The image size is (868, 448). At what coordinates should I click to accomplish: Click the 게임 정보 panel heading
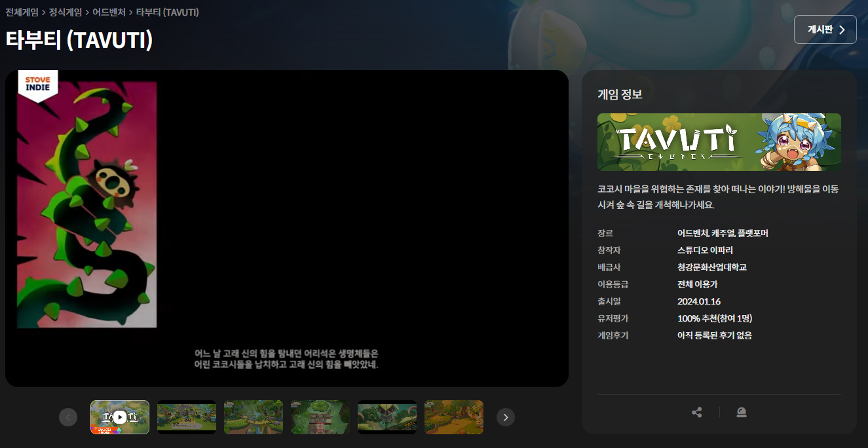pyautogui.click(x=620, y=94)
